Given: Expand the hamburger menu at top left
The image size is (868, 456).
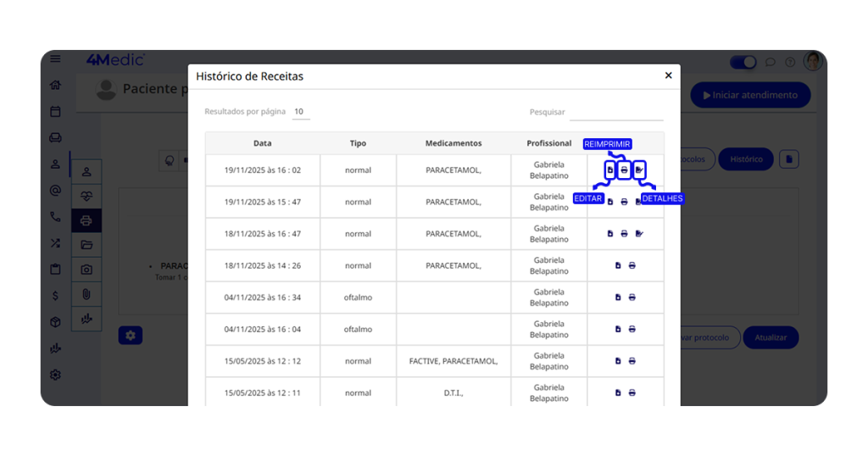Looking at the screenshot, I should 55,59.
